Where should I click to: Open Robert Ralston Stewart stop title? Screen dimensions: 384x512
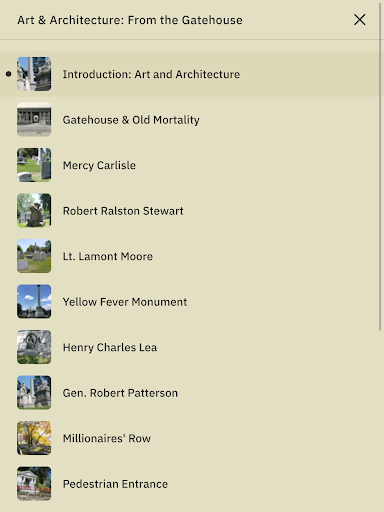pos(123,211)
